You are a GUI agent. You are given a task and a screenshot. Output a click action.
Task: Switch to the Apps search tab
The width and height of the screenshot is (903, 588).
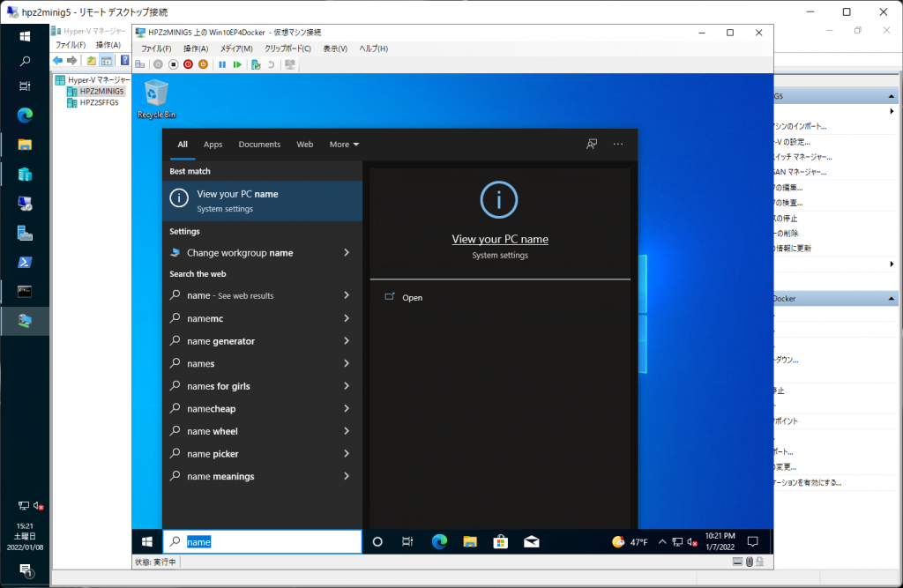pos(213,145)
